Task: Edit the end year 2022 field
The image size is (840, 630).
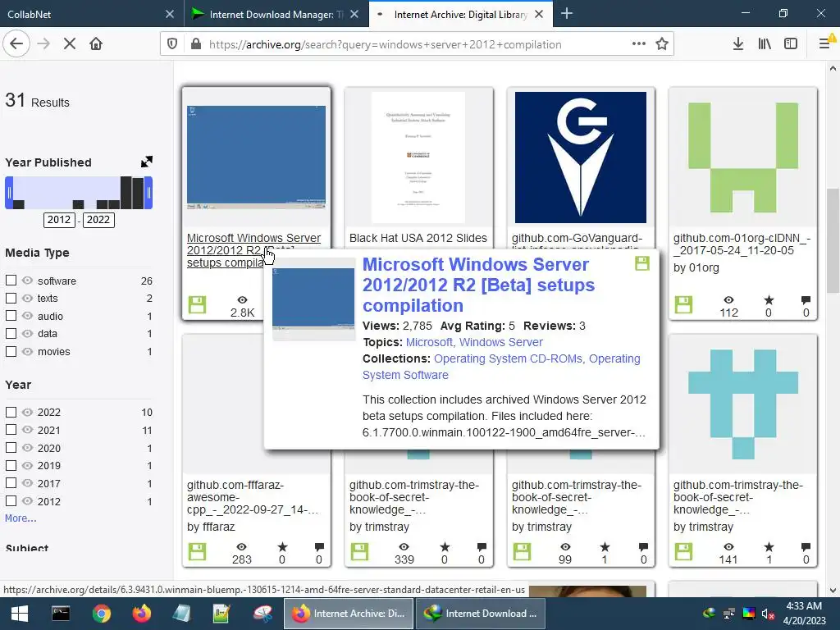Action: [x=98, y=220]
